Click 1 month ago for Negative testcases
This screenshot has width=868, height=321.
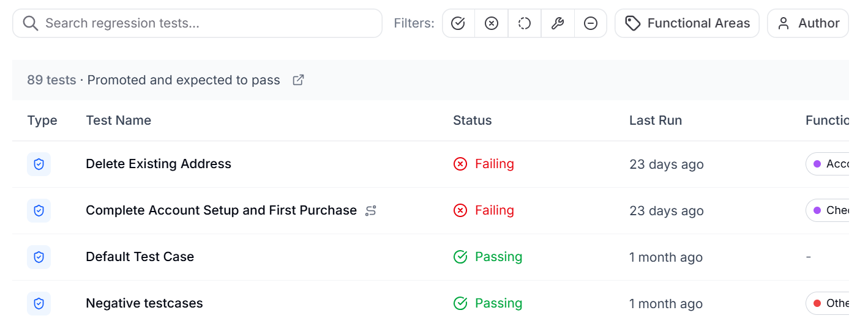click(666, 304)
